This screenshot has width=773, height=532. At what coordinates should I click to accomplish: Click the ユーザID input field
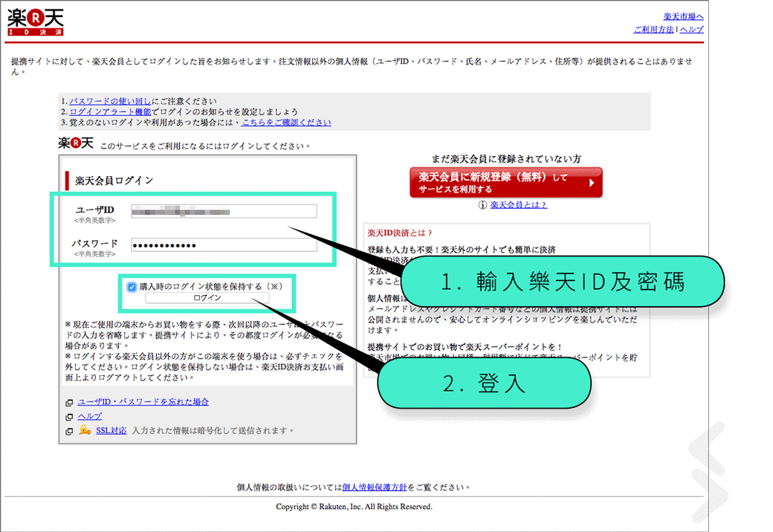click(x=224, y=211)
